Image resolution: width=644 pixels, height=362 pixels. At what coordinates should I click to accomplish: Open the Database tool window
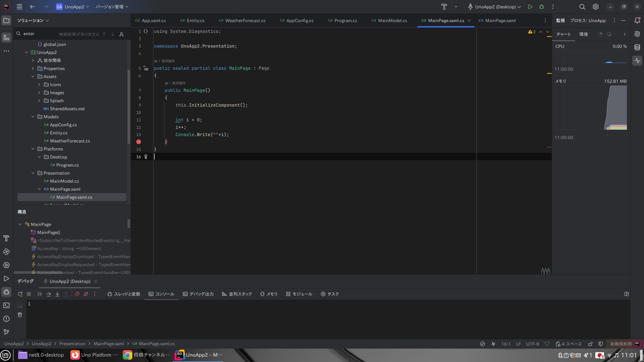point(637,47)
